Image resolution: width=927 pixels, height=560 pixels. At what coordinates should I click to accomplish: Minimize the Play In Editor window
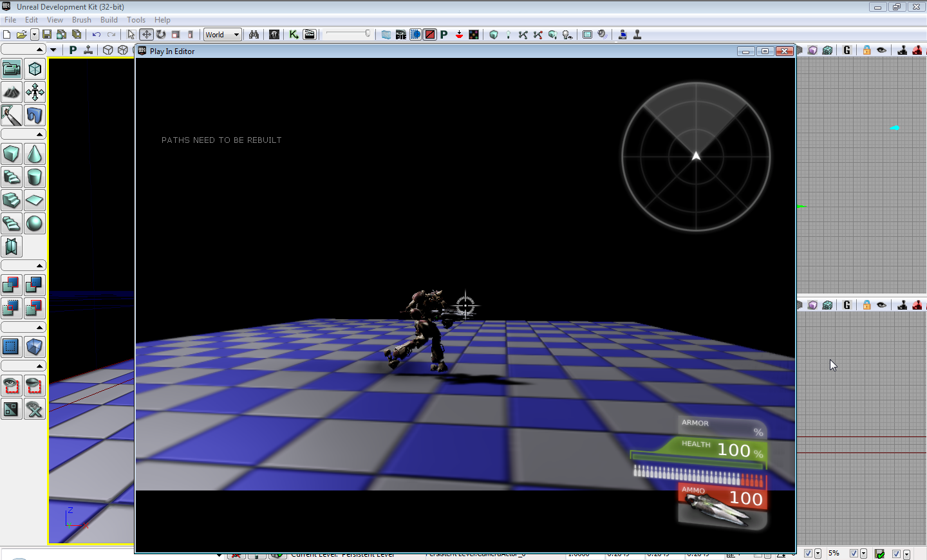745,51
